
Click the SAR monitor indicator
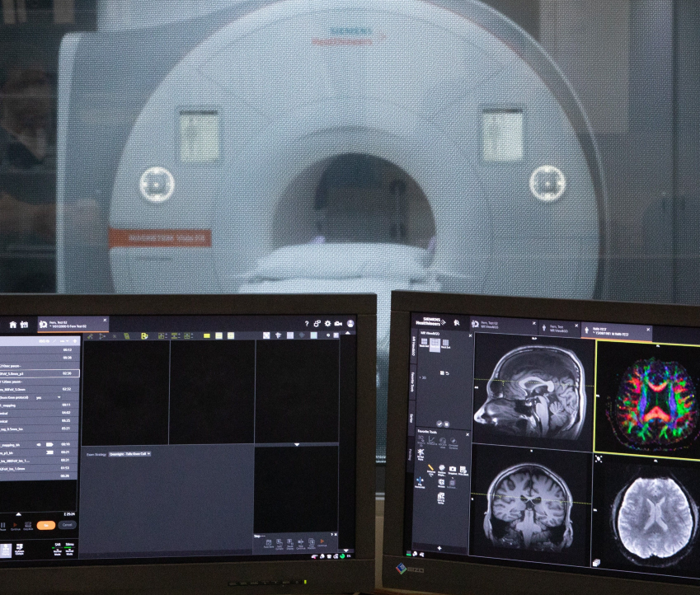58,549
